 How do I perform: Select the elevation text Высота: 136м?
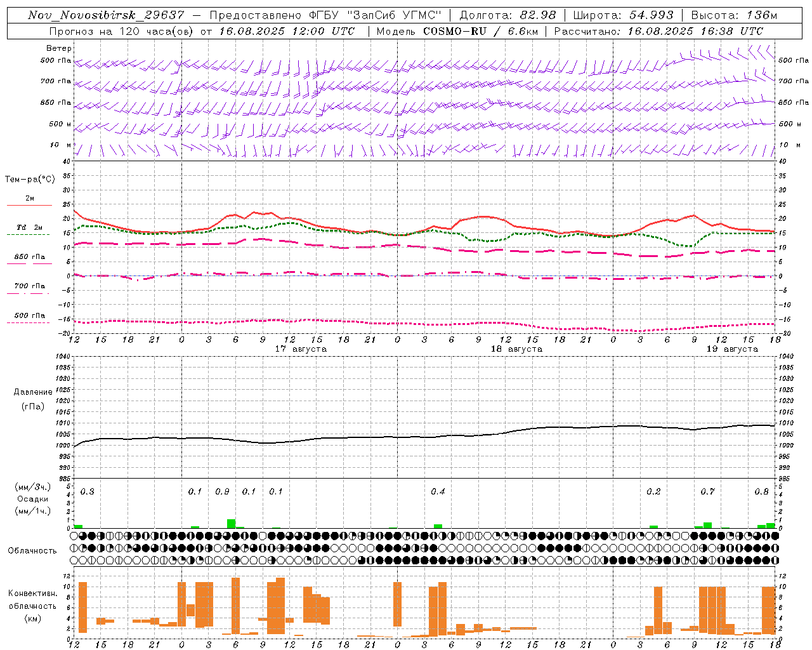point(734,15)
